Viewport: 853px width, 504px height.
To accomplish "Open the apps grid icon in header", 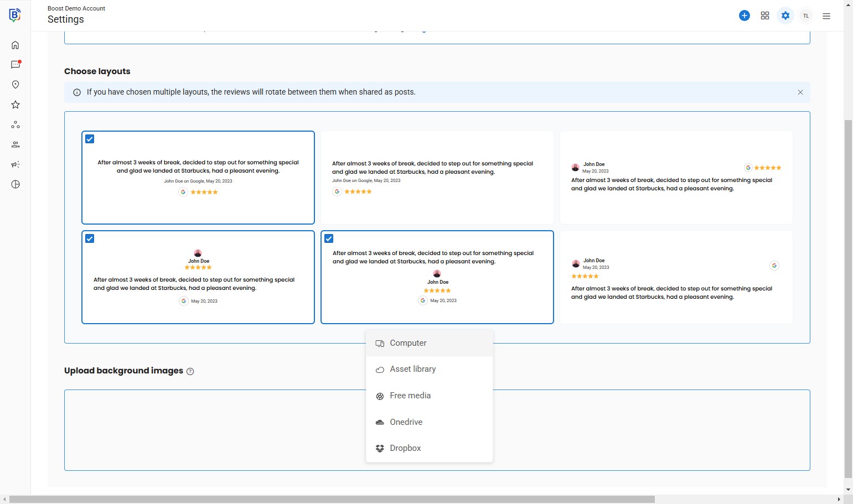I will [x=765, y=16].
